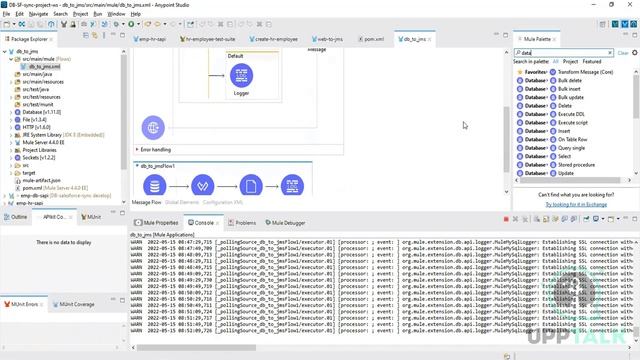Click Try looking for it in Exchange link
This screenshot has height=360, width=640.
coord(576,204)
